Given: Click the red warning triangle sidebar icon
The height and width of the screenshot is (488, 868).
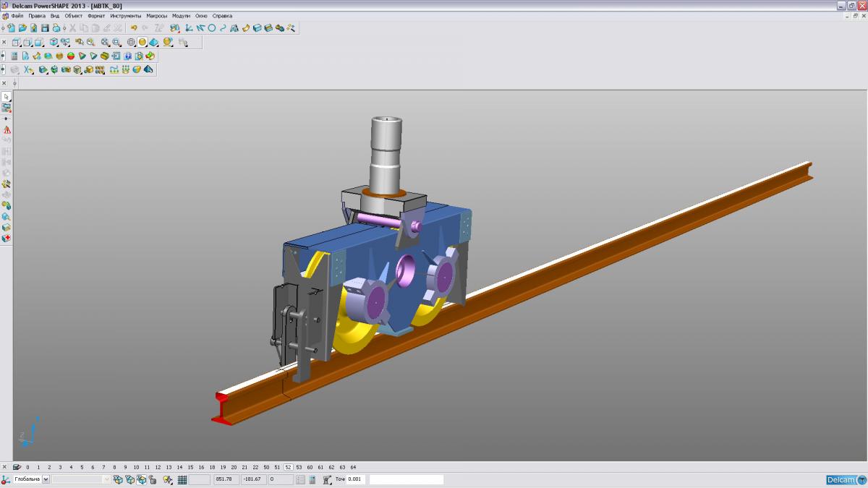Looking at the screenshot, I should coord(7,129).
